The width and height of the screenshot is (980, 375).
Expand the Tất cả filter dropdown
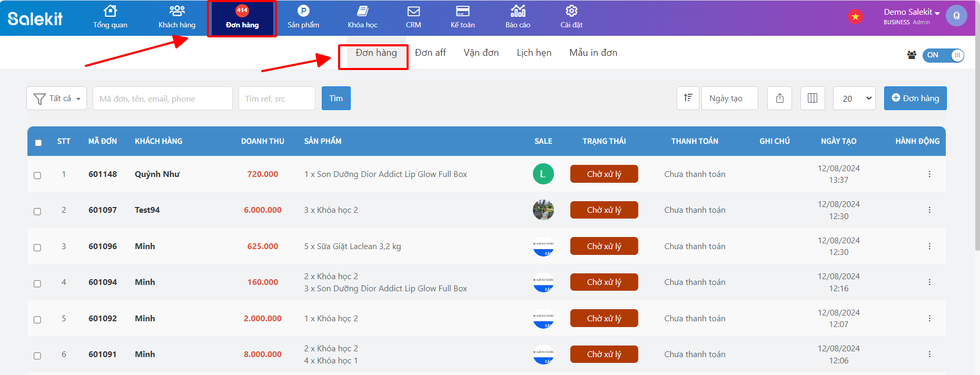click(57, 98)
